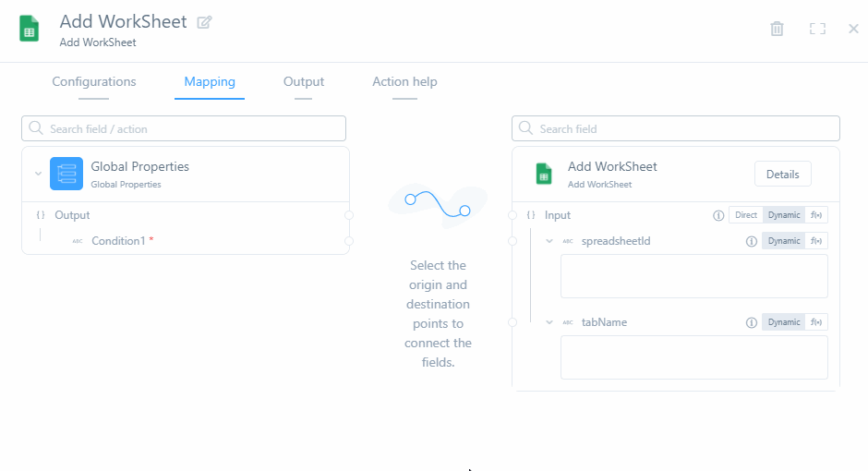Click the Details button

pos(782,174)
